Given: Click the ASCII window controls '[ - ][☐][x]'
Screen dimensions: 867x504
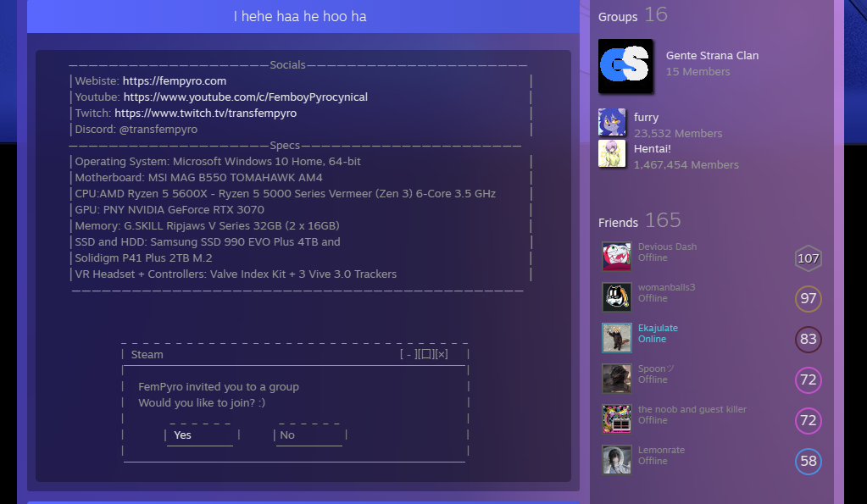Looking at the screenshot, I should tap(424, 354).
